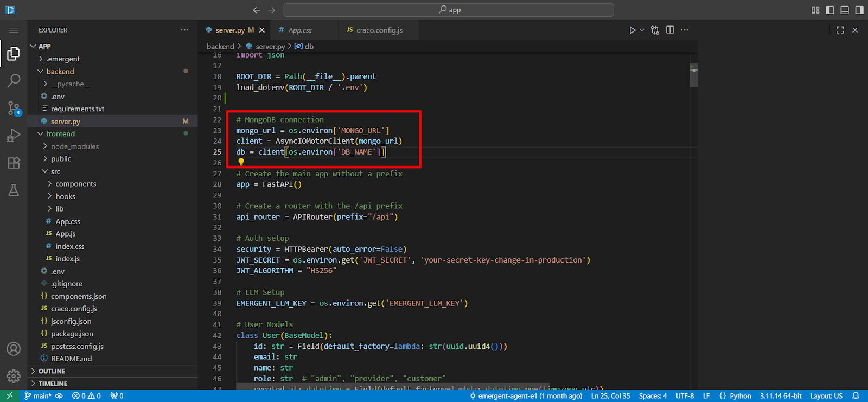
Task: Split the editor right
Action: (x=670, y=30)
